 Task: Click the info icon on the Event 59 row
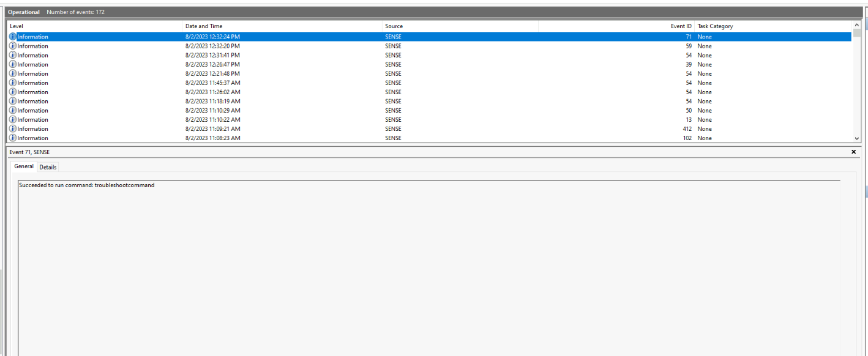[x=12, y=45]
